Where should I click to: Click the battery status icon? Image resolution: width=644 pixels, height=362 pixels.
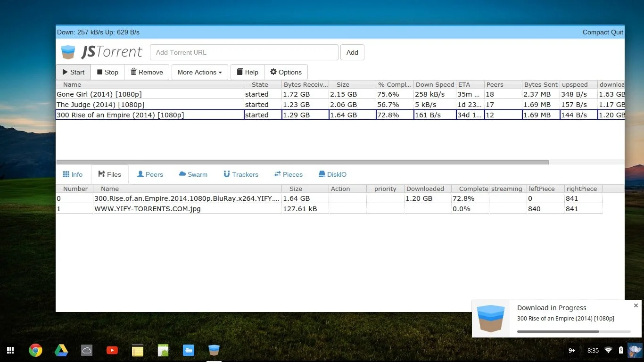(621, 350)
